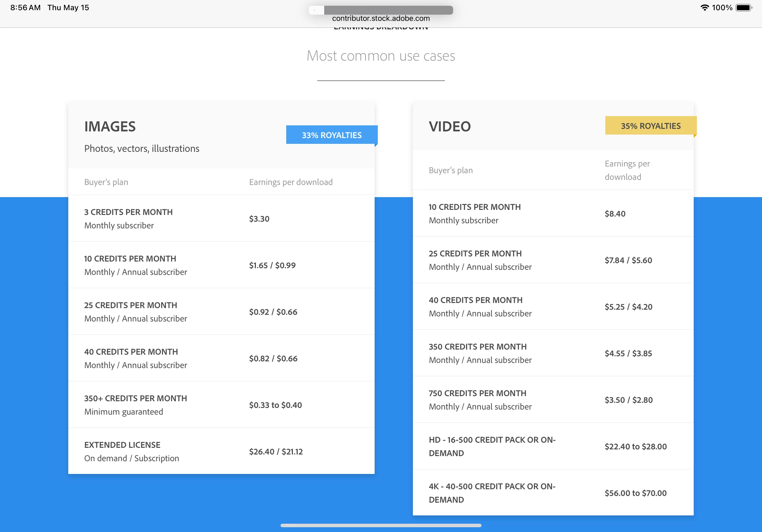The image size is (762, 532).
Task: Click the IMAGES card heading
Action: (110, 126)
